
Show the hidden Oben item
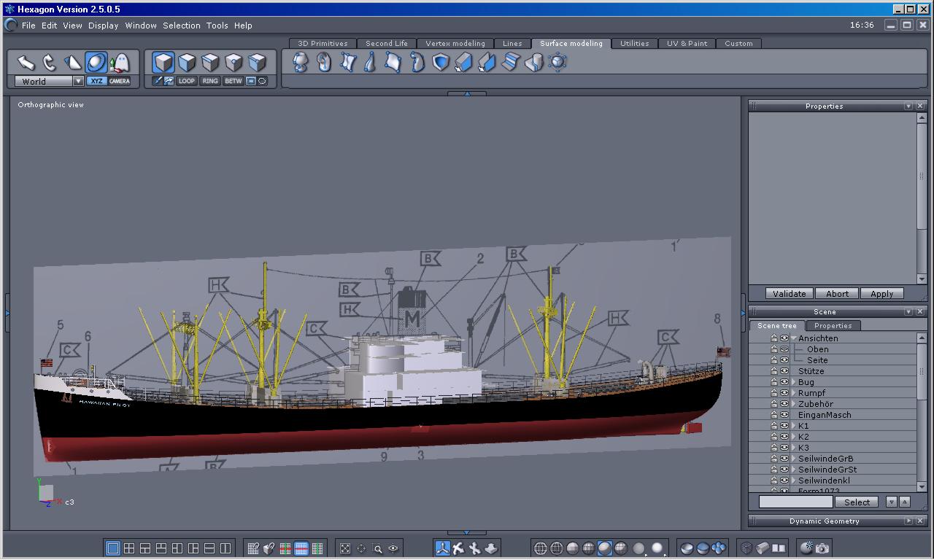784,349
